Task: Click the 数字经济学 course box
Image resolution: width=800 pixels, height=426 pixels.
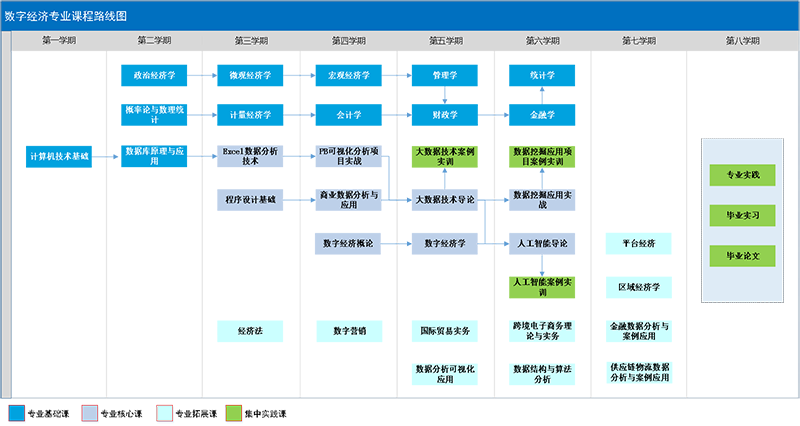Action: coord(445,244)
